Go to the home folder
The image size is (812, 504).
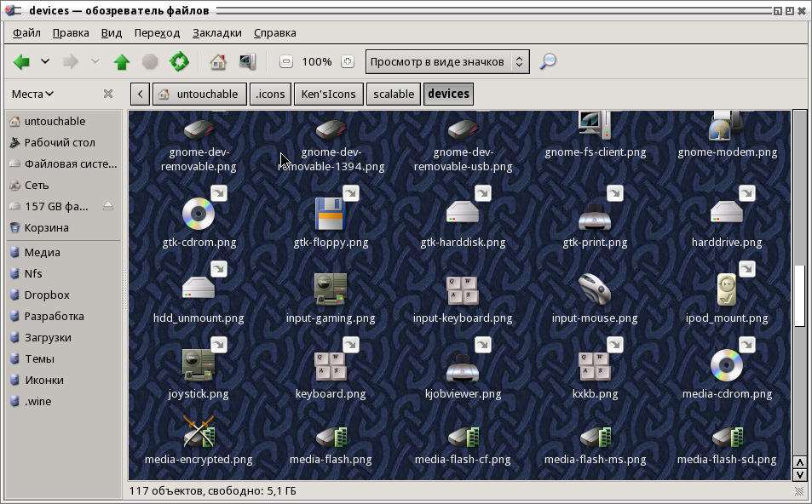[218, 62]
